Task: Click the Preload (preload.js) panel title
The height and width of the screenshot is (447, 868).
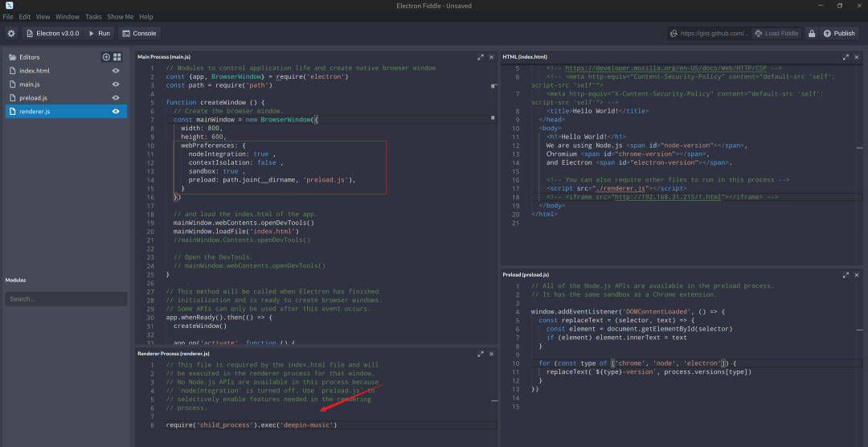Action: coord(526,275)
